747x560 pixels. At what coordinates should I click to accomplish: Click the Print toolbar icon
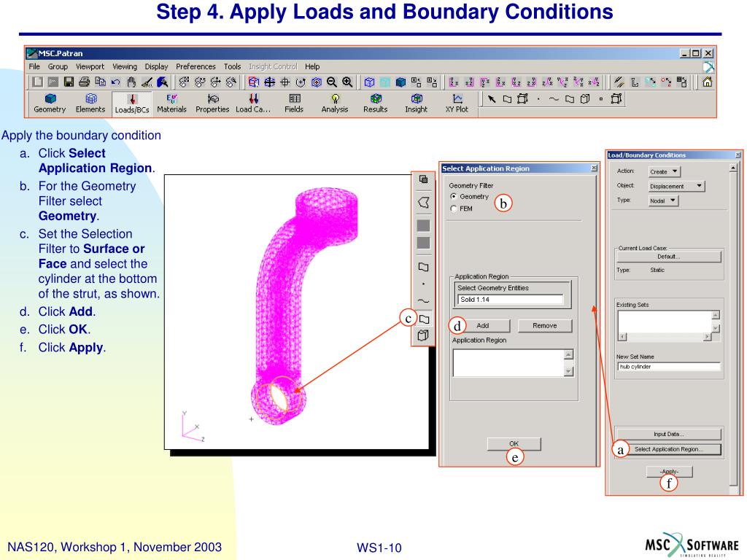tap(85, 82)
